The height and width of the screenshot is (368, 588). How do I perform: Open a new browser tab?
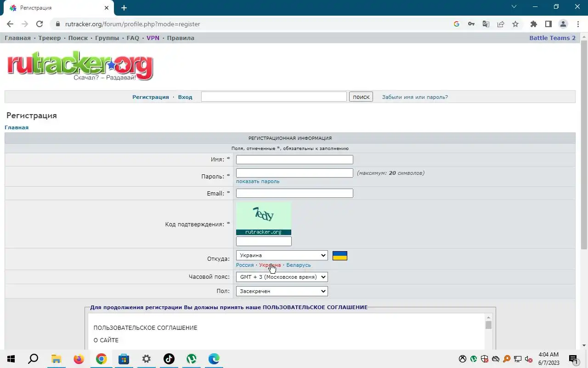coord(124,8)
